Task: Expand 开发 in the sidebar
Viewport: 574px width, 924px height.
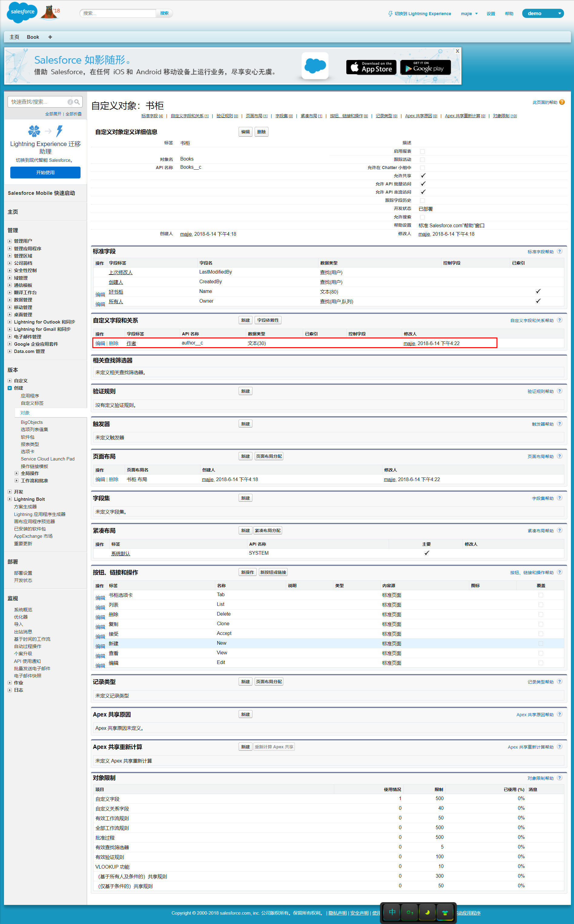Action: pos(10,491)
